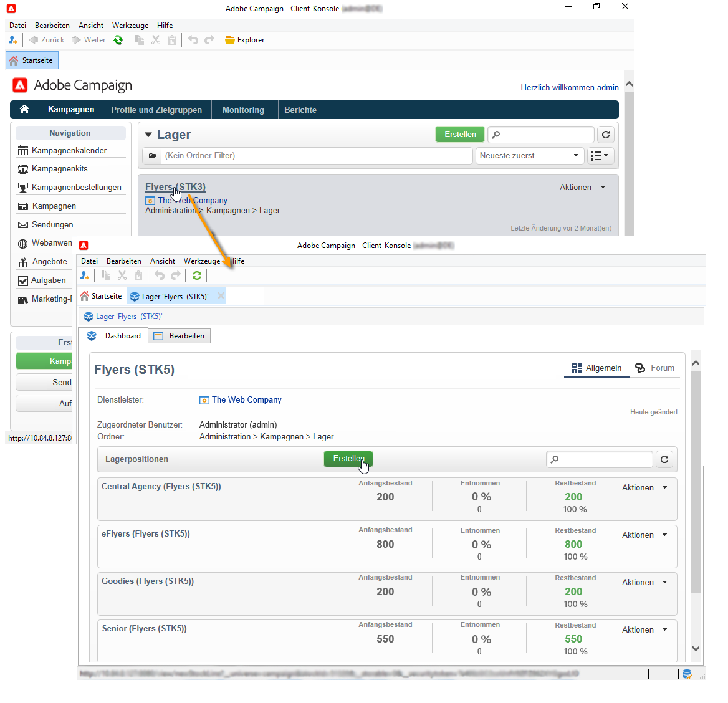This screenshot has width=728, height=703.
Task: Click the folder filter icon beside Kein Ordner-Filter
Action: tap(152, 156)
